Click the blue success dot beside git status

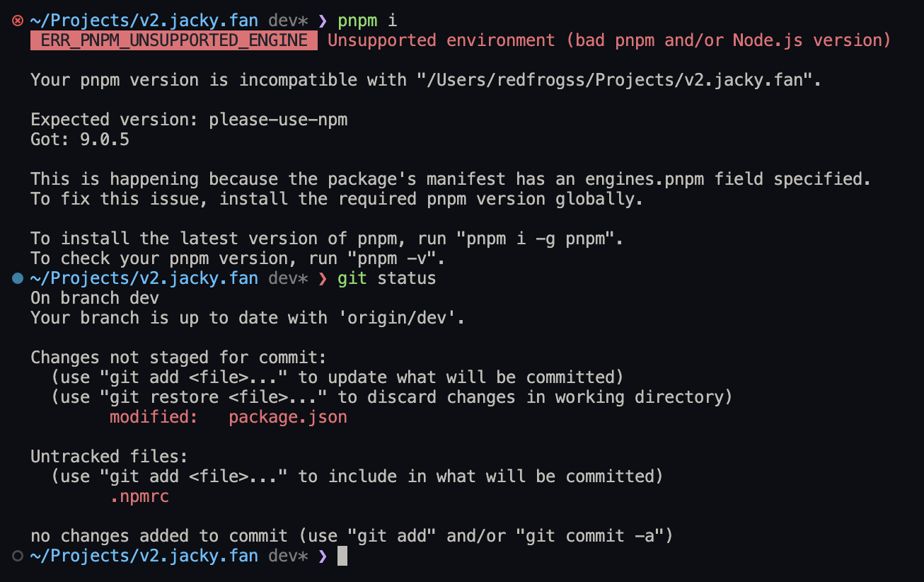point(18,279)
